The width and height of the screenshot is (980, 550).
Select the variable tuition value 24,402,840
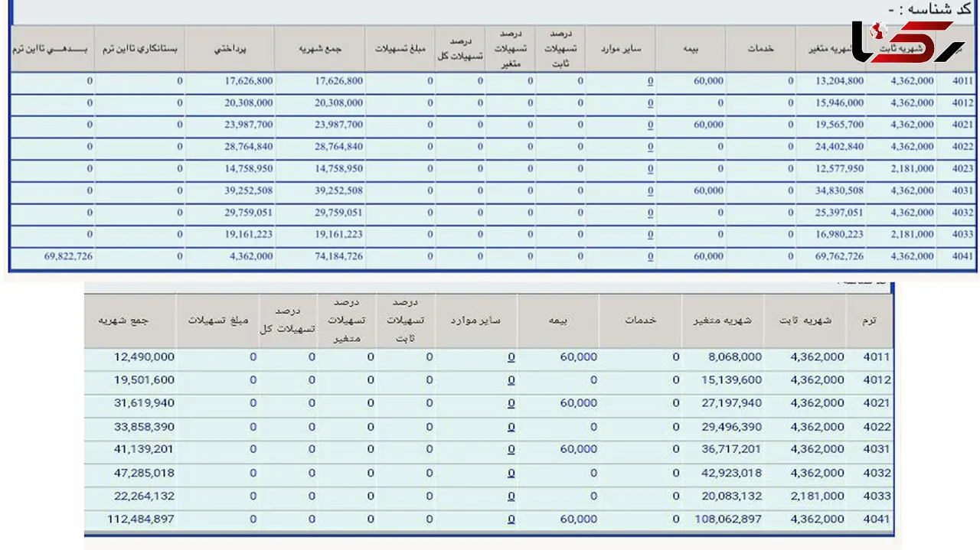(840, 147)
